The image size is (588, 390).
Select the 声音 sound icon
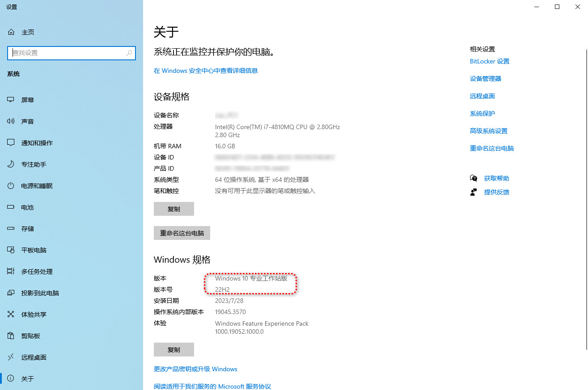(x=11, y=122)
